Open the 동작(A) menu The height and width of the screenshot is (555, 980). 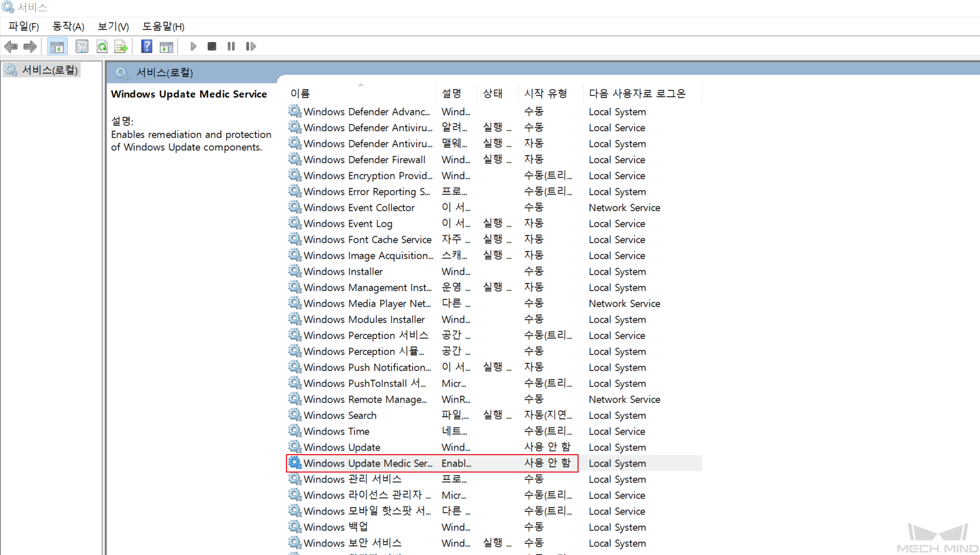(x=68, y=26)
